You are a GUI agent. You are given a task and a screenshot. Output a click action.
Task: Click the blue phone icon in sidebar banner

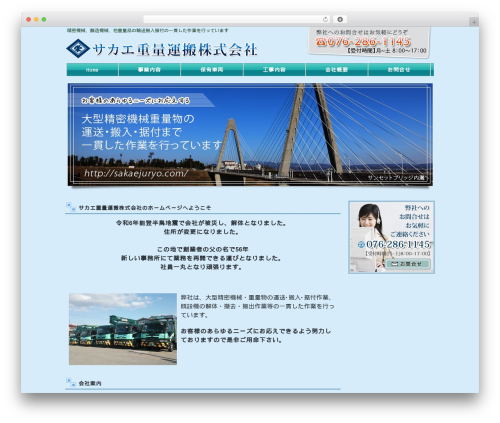pyautogui.click(x=361, y=245)
